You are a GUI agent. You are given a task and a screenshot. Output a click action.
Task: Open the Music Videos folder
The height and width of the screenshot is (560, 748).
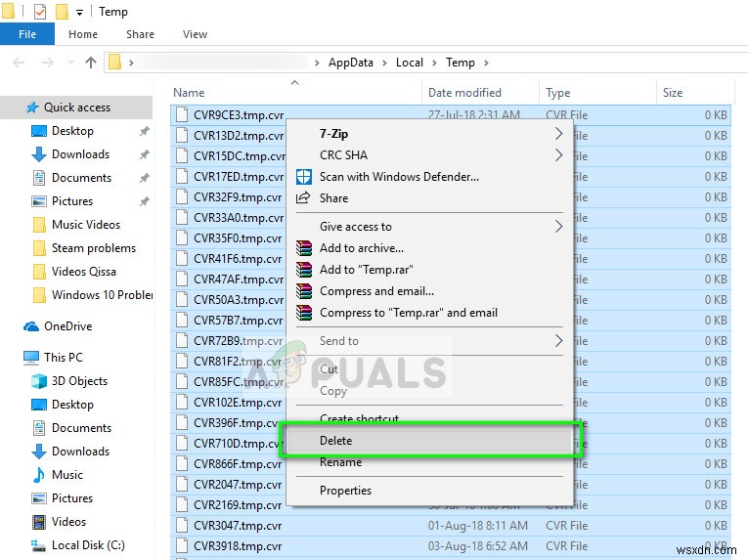click(x=86, y=224)
